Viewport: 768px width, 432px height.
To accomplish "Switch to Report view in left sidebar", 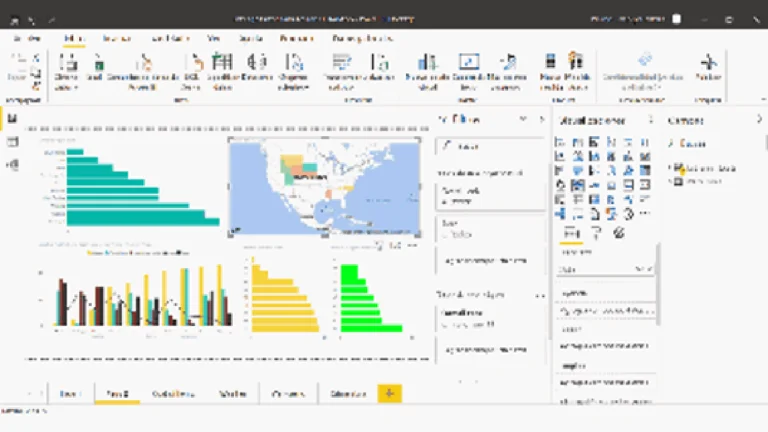I will coord(12,119).
